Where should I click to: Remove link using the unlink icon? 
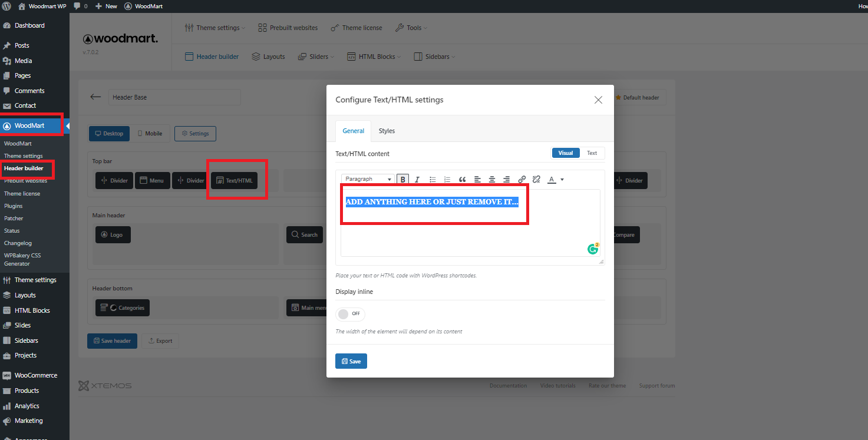pyautogui.click(x=536, y=180)
